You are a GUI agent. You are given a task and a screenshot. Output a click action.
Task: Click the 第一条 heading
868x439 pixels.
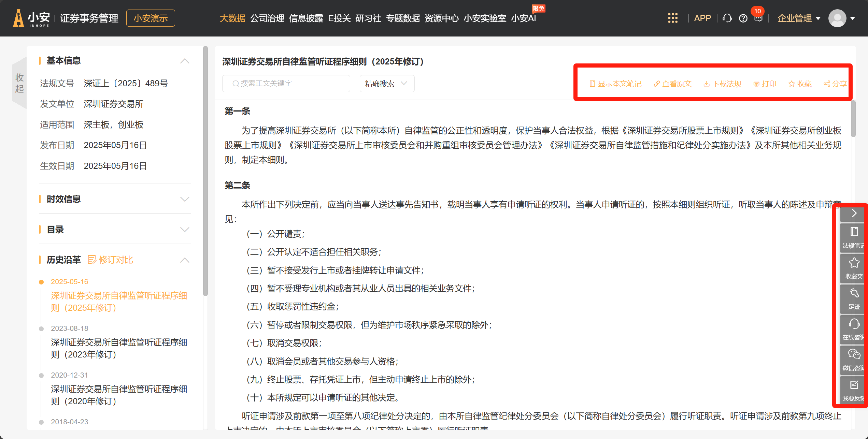[x=238, y=111]
